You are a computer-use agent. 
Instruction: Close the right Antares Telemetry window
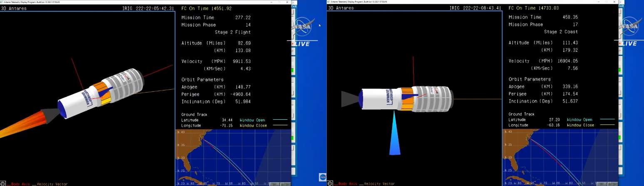point(615,2)
